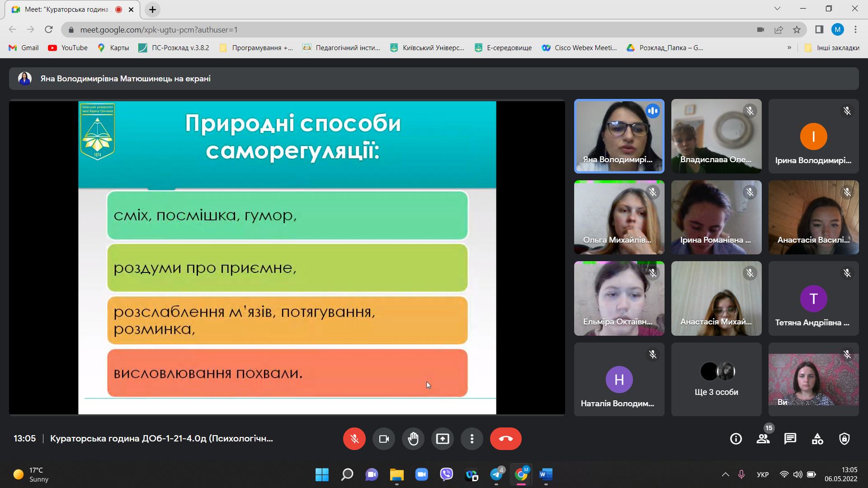Open more options three-dot menu
Image resolution: width=868 pixels, height=488 pixels.
472,439
